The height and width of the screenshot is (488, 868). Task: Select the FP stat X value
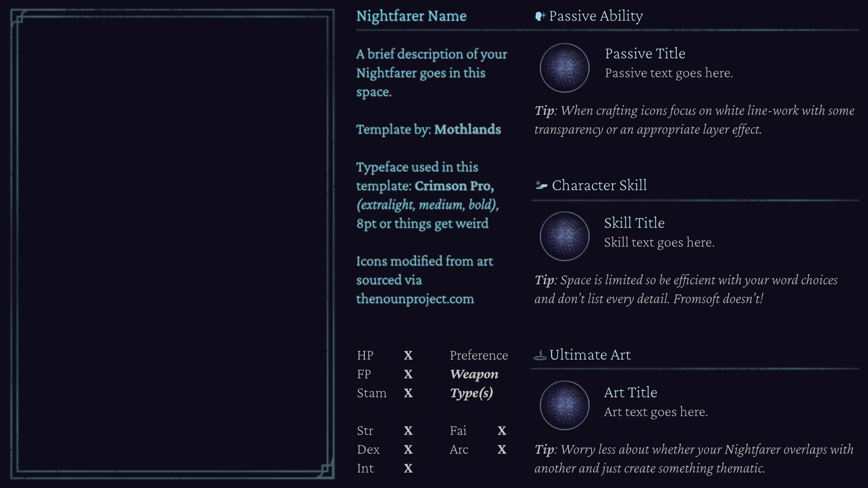tap(408, 375)
